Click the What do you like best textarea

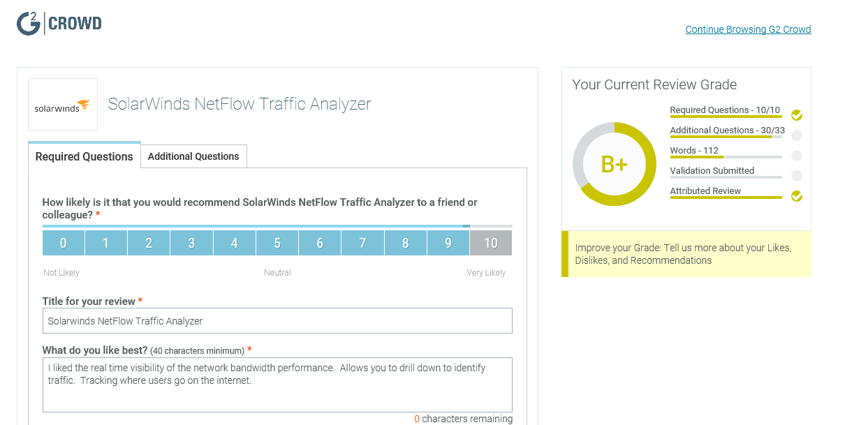[277, 385]
